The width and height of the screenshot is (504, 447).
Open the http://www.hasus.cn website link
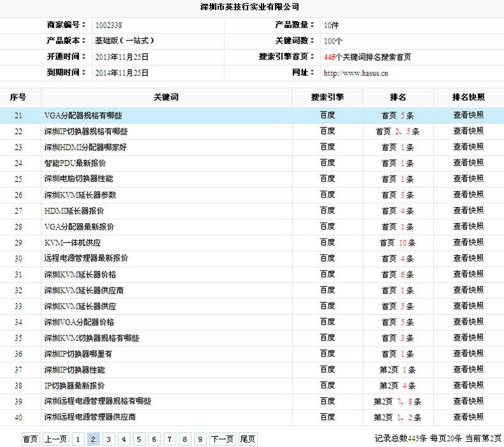356,73
